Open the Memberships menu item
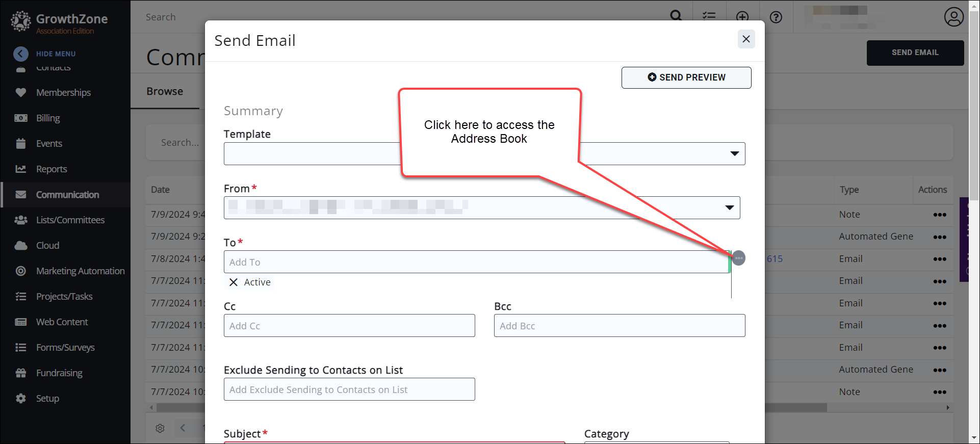 point(63,92)
